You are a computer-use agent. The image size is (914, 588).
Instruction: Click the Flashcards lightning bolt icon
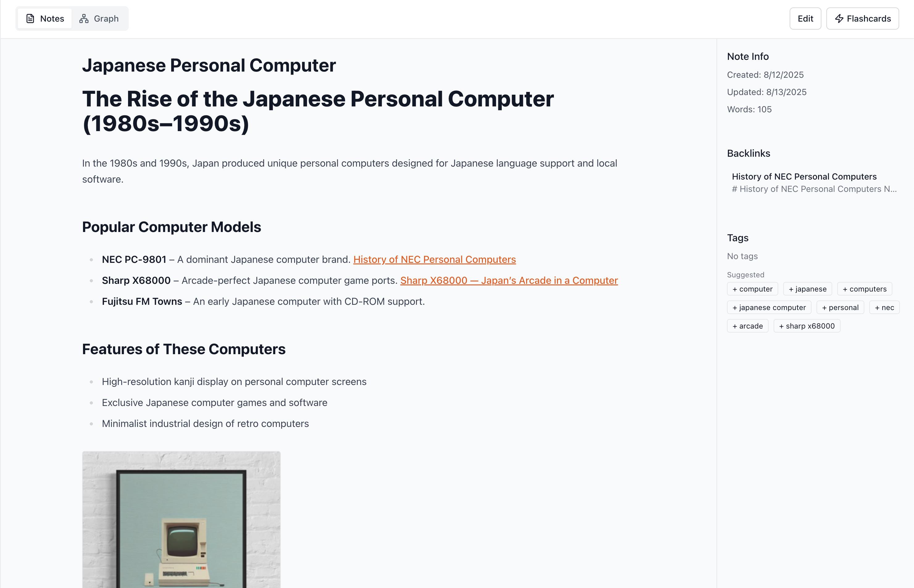pyautogui.click(x=839, y=19)
